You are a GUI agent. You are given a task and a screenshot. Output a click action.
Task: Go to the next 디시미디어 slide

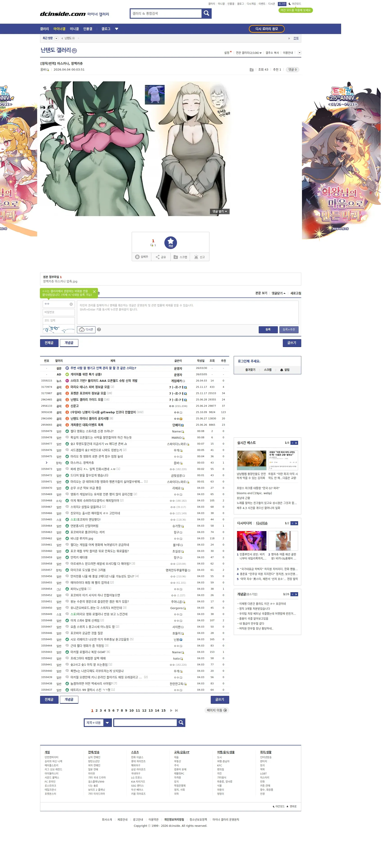tap(296, 523)
